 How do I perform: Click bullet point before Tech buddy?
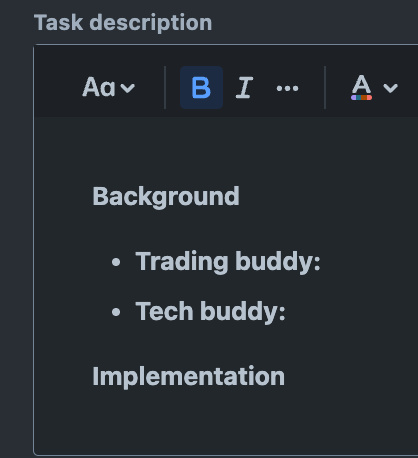click(x=116, y=312)
